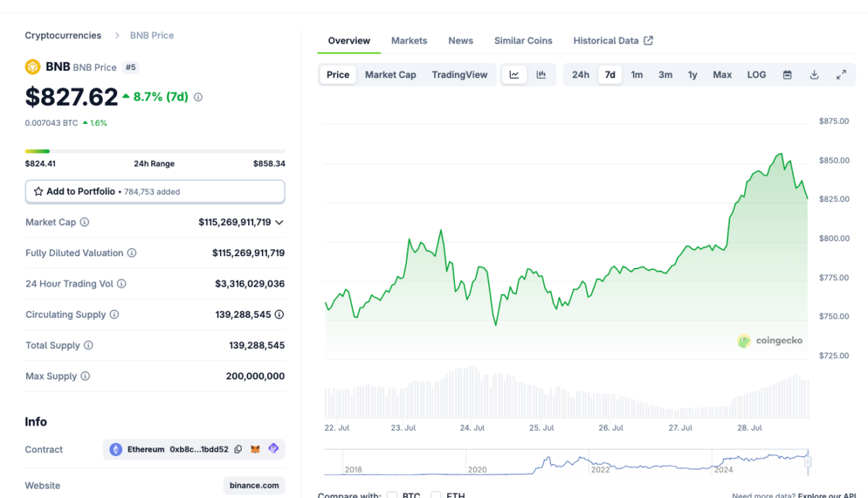Open 24 Hour Trading Vol info icon
The image size is (868, 498).
pyautogui.click(x=122, y=284)
